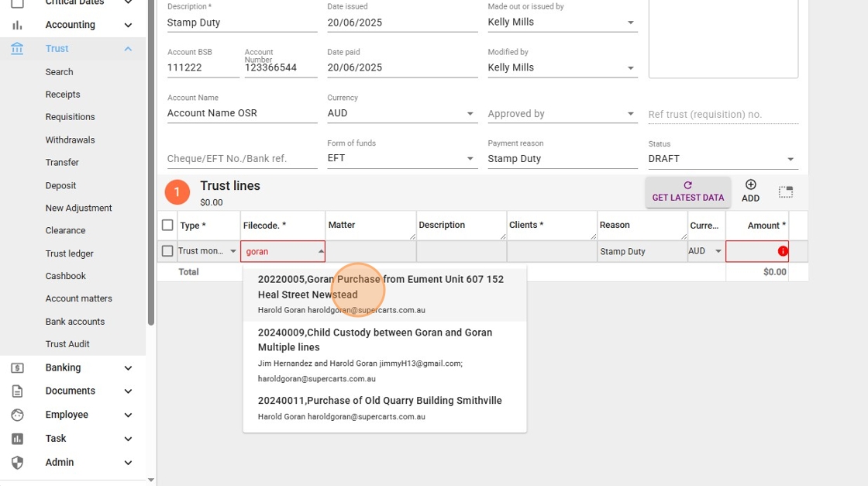The width and height of the screenshot is (868, 486).
Task: Click the Get Latest Data button
Action: point(688,191)
